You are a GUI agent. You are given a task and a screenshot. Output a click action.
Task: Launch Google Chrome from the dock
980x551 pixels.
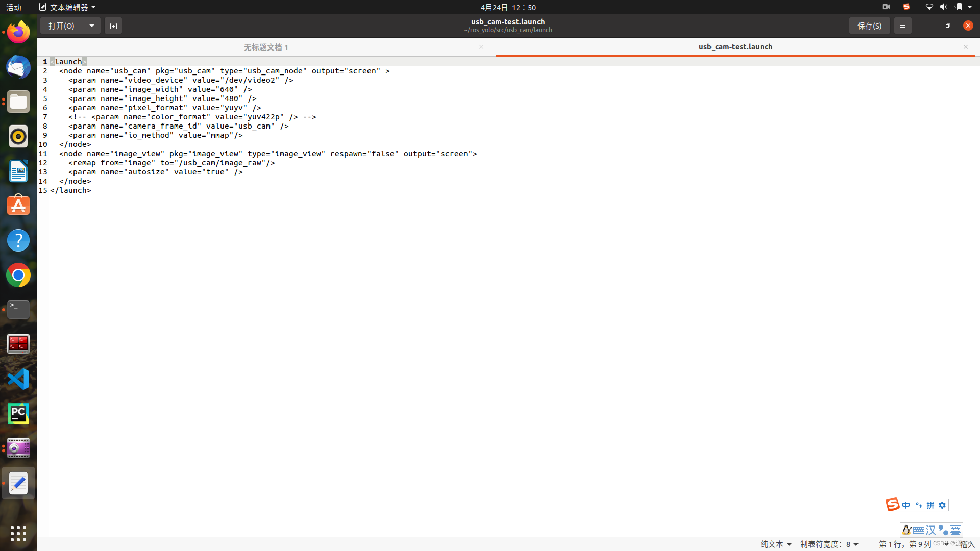18,275
